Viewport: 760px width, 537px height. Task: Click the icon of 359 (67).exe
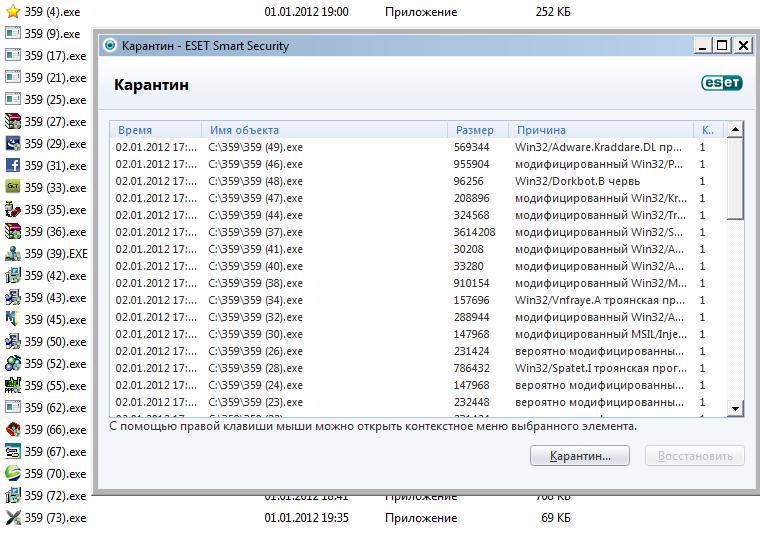click(x=13, y=451)
